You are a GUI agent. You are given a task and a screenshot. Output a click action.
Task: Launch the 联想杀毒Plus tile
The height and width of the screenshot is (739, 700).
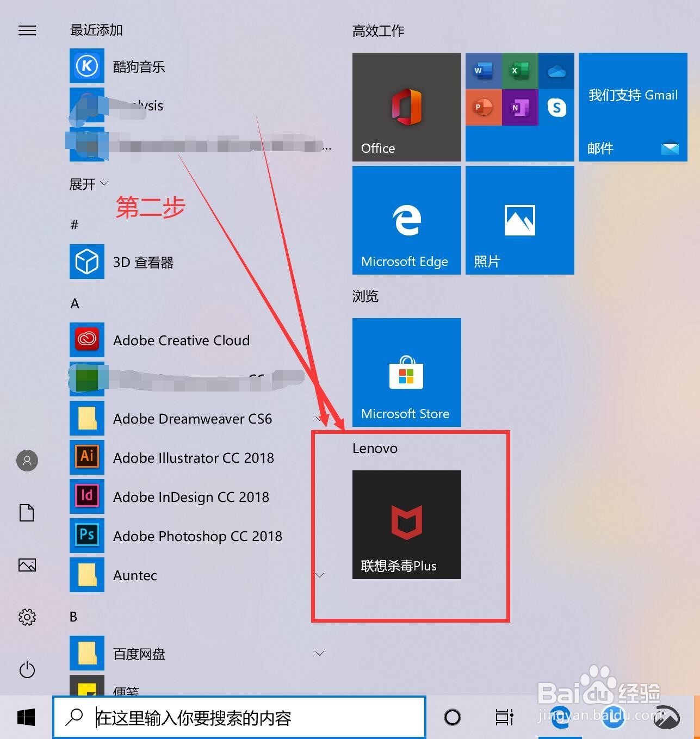(x=407, y=525)
